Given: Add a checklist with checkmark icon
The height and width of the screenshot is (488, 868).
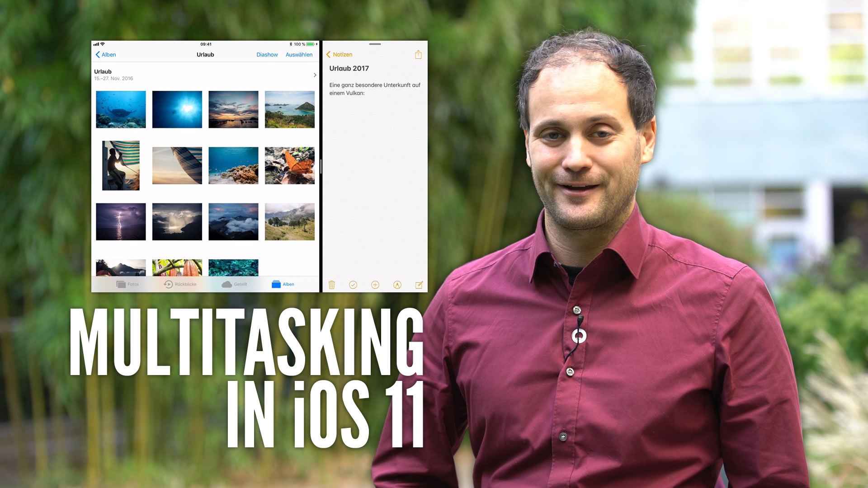Looking at the screenshot, I should [353, 285].
